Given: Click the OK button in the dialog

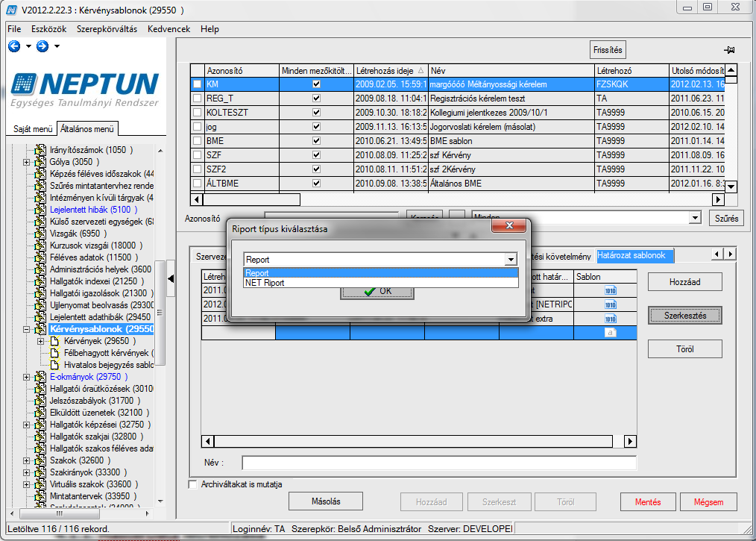Looking at the screenshot, I should [377, 292].
